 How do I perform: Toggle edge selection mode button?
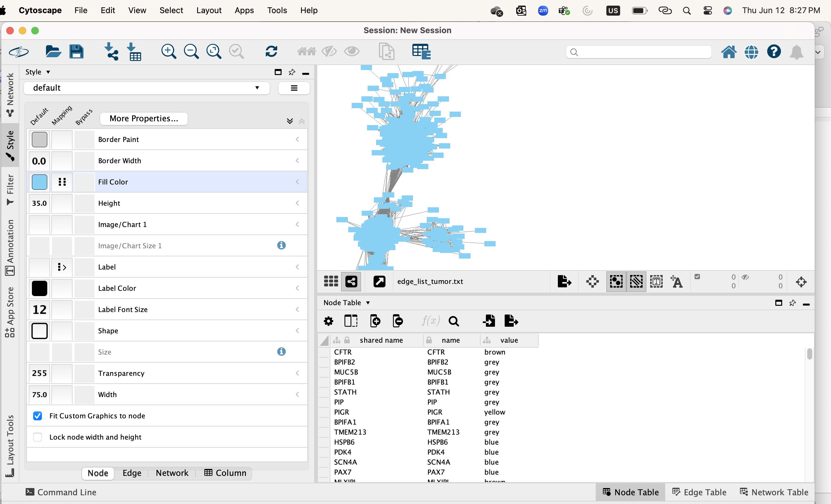[636, 281]
